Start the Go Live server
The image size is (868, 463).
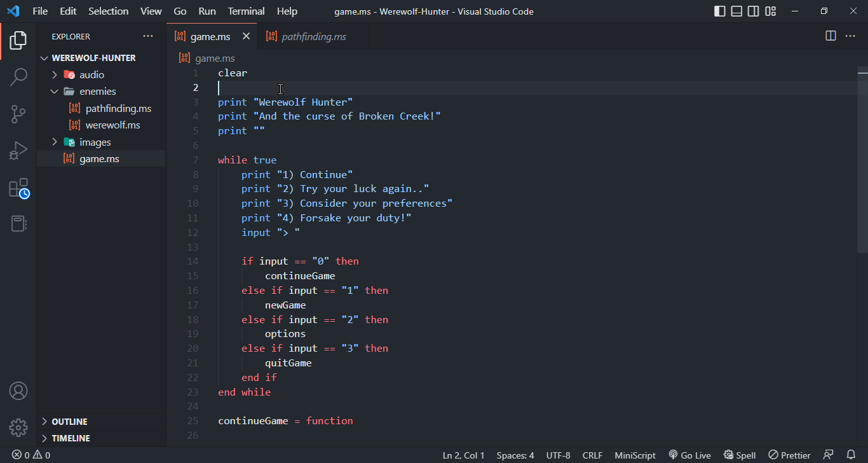point(689,455)
